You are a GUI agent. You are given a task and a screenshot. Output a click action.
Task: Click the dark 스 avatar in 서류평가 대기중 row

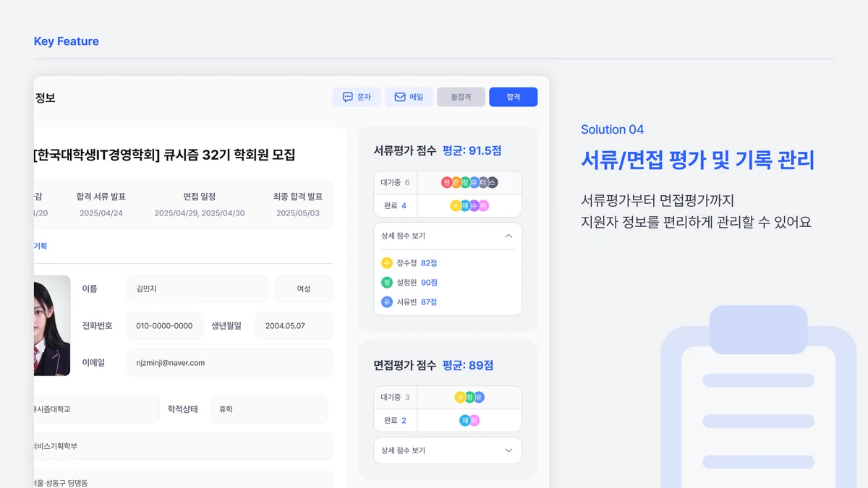pyautogui.click(x=493, y=183)
